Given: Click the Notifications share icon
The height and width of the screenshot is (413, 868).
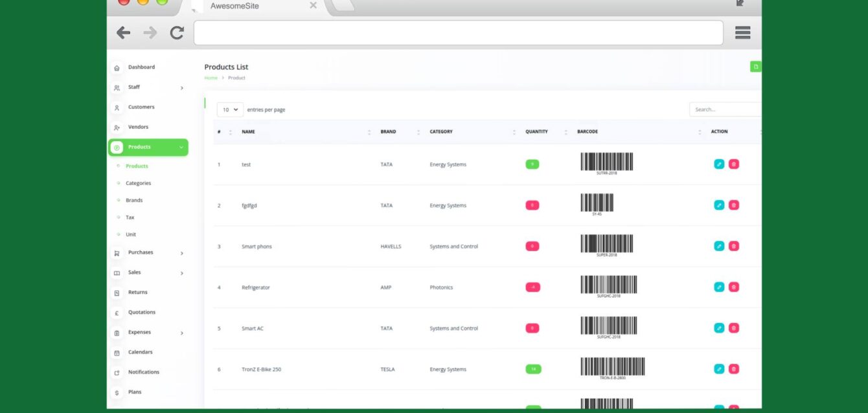Looking at the screenshot, I should tap(117, 373).
